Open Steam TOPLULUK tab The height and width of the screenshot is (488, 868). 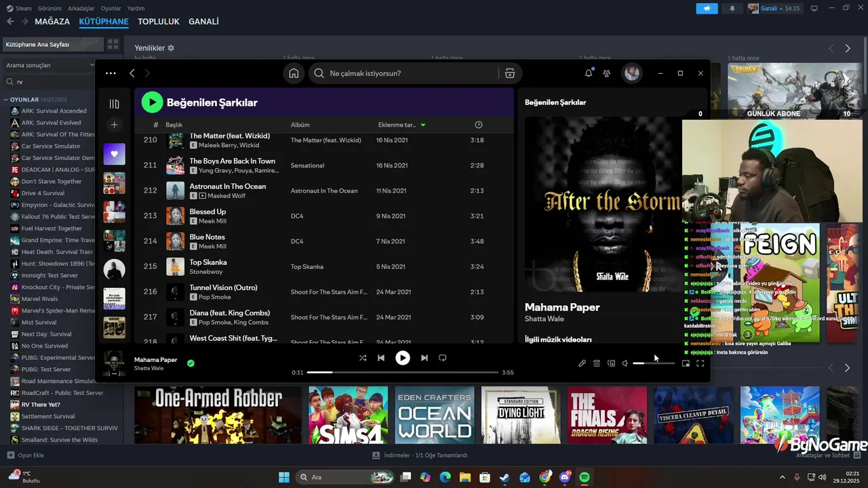point(159,21)
